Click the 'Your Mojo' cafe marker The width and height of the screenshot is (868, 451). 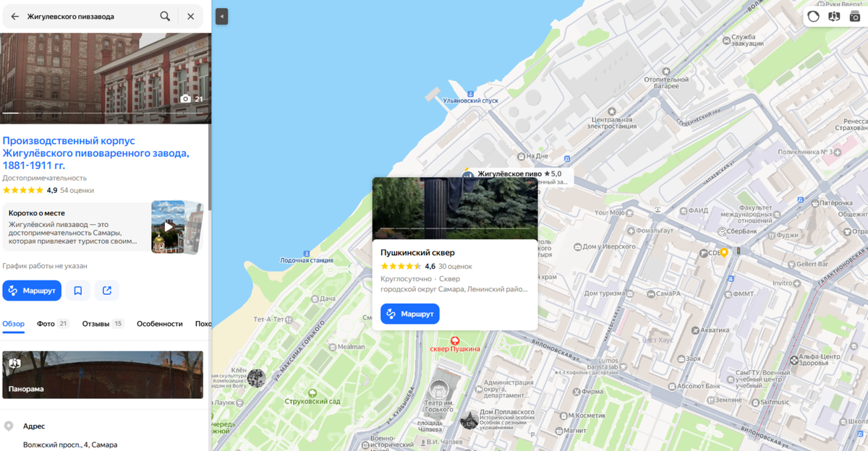631,213
